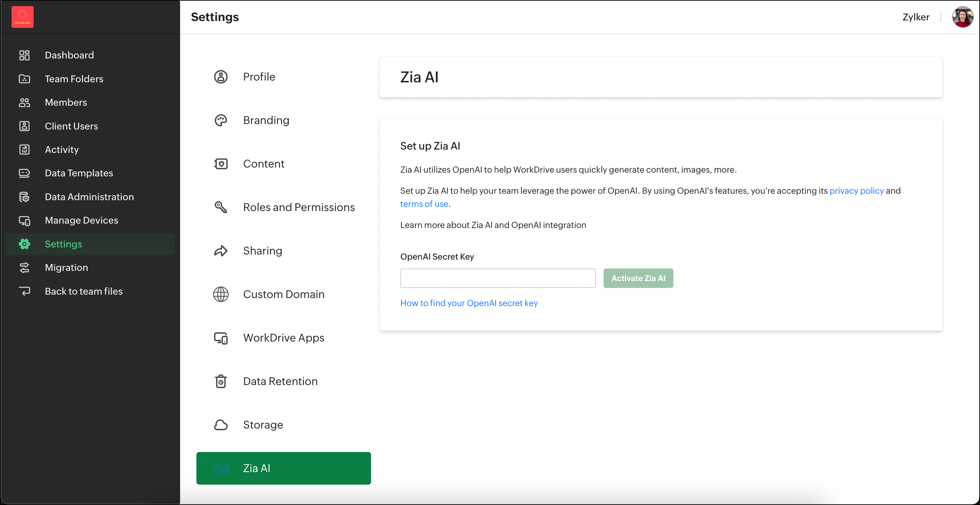Click the Sharing arrow icon
This screenshot has width=980, height=505.
[x=221, y=251]
